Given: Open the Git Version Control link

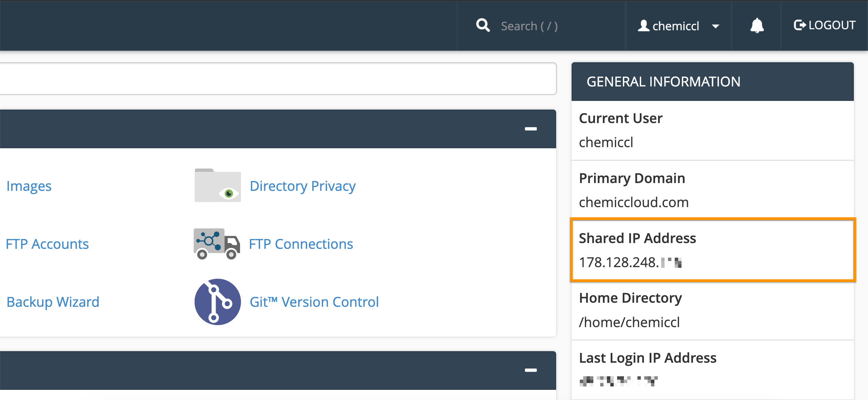Looking at the screenshot, I should (314, 302).
